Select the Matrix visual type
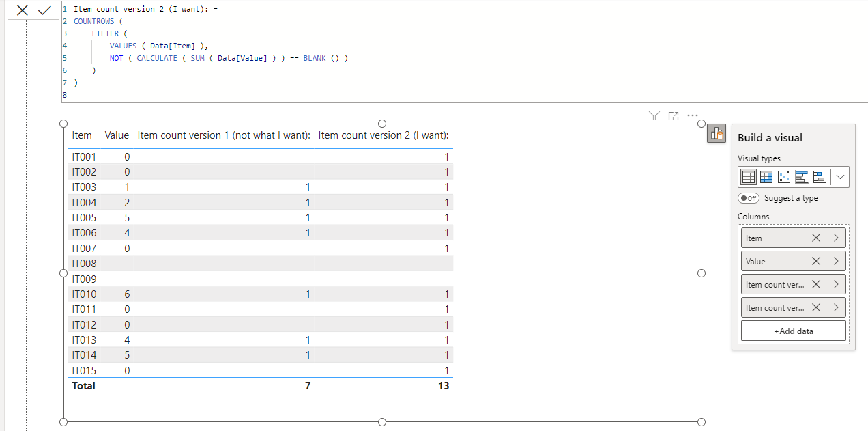The image size is (868, 431). click(x=766, y=177)
